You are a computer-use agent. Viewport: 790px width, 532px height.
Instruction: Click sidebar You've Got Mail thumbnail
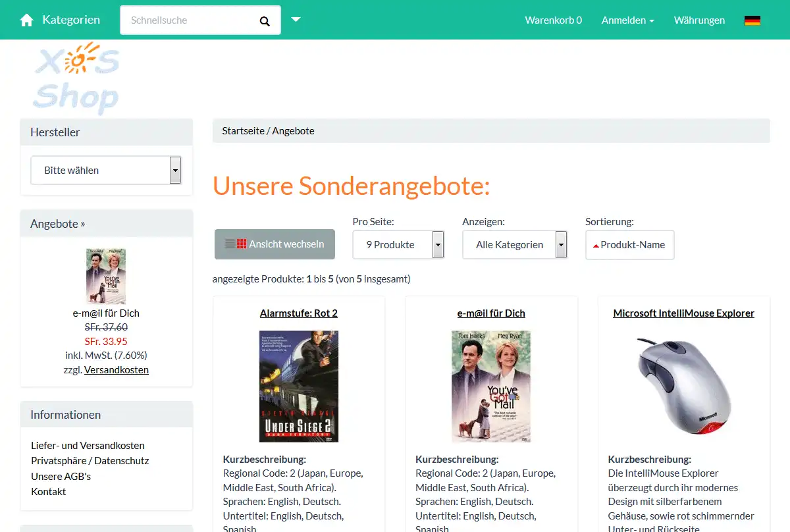(106, 276)
